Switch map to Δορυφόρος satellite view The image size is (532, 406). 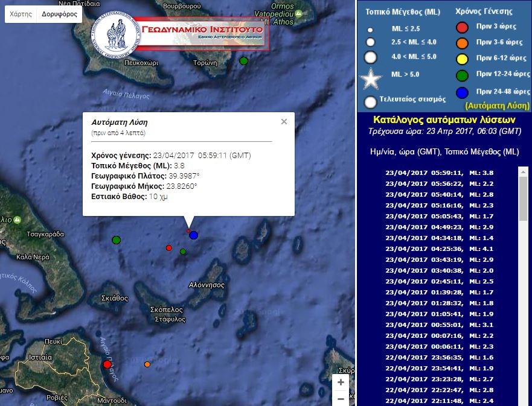[x=60, y=14]
